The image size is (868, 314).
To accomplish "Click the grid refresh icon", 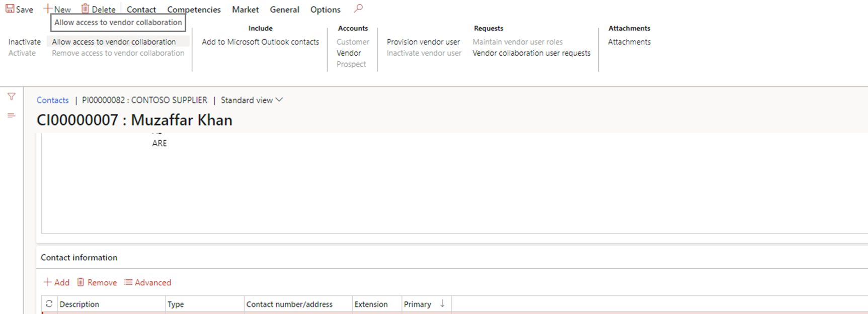I will click(x=49, y=304).
